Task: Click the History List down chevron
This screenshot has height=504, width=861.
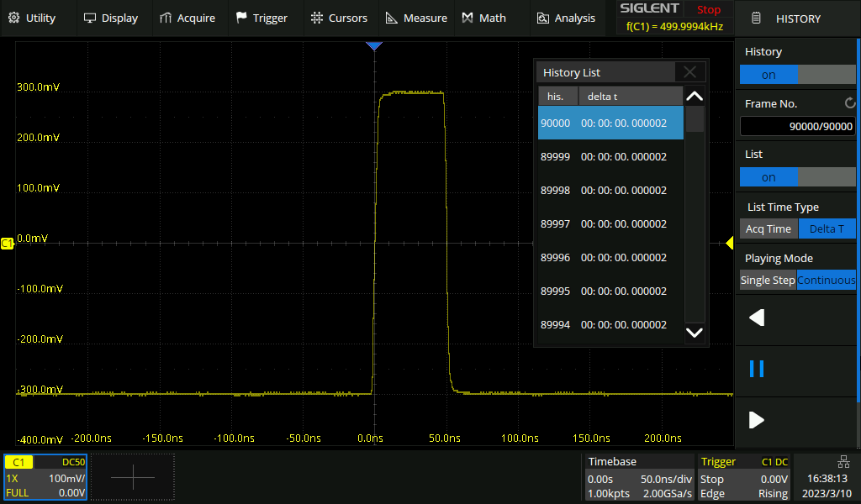Action: 695,333
